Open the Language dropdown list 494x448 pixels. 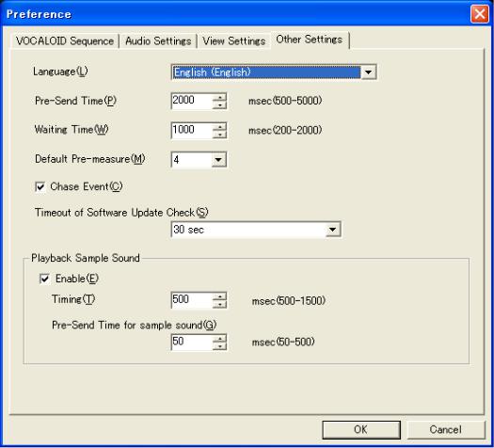click(x=368, y=72)
